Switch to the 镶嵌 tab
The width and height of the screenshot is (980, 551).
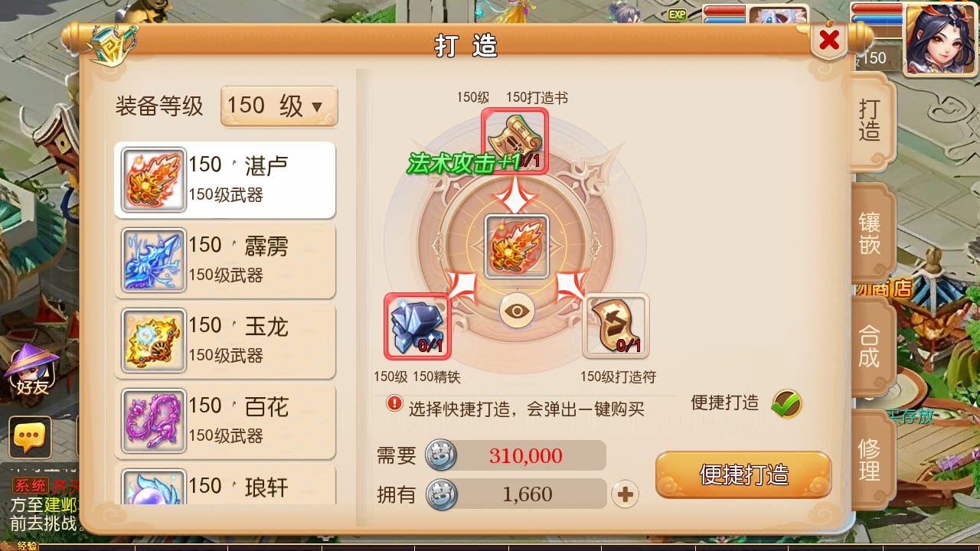[871, 233]
